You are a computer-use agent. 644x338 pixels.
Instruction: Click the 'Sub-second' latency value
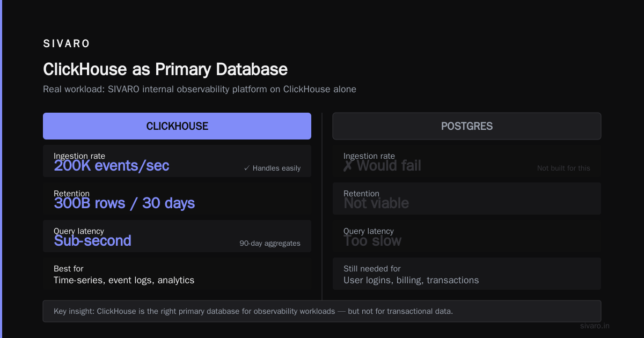92,241
